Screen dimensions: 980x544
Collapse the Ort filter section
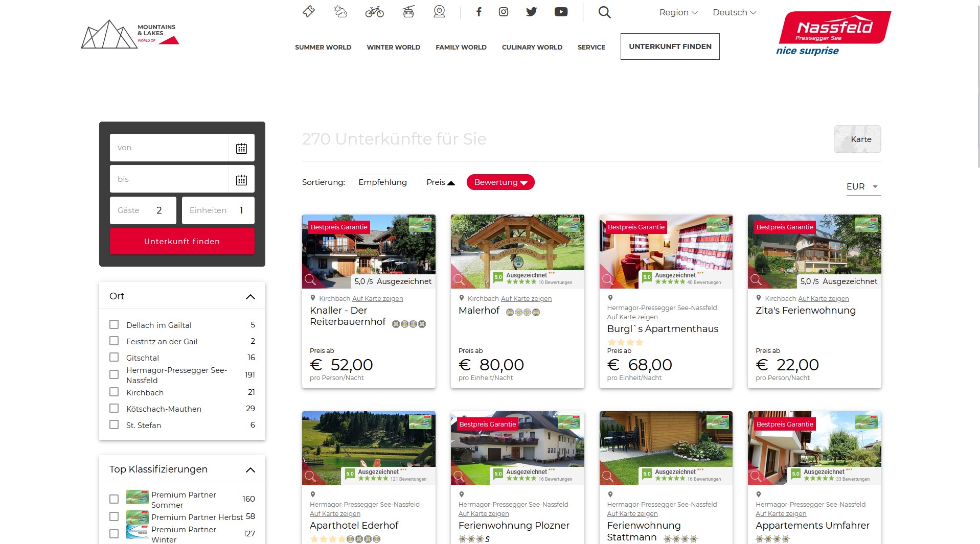250,297
